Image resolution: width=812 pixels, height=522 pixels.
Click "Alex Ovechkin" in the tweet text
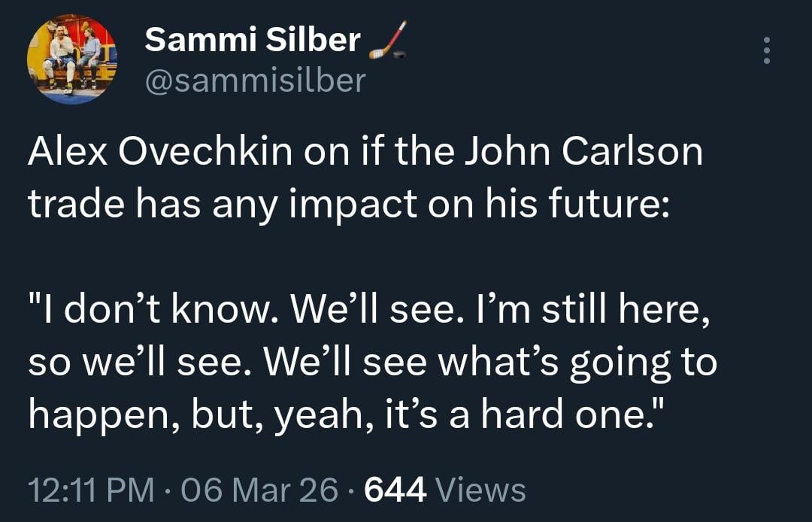click(160, 153)
